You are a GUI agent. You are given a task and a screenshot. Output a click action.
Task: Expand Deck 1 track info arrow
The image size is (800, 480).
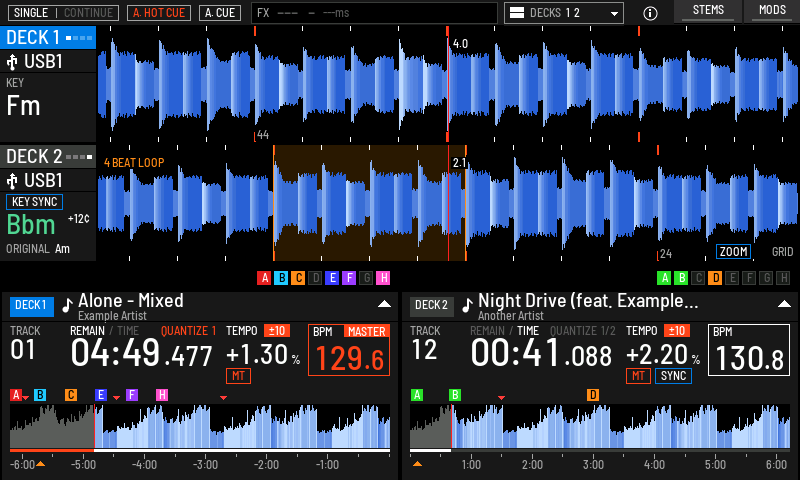click(384, 304)
